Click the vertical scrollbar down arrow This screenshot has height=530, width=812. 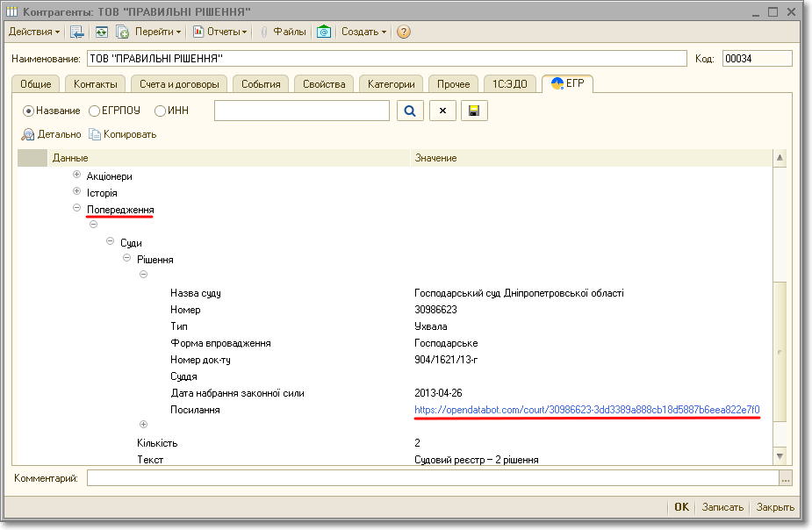tap(779, 455)
